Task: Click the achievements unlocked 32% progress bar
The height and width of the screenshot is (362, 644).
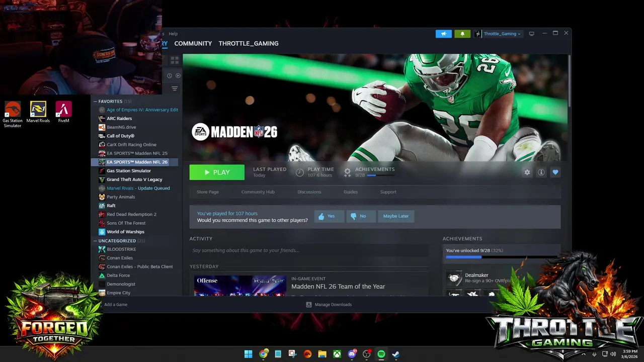Action: coord(502,257)
